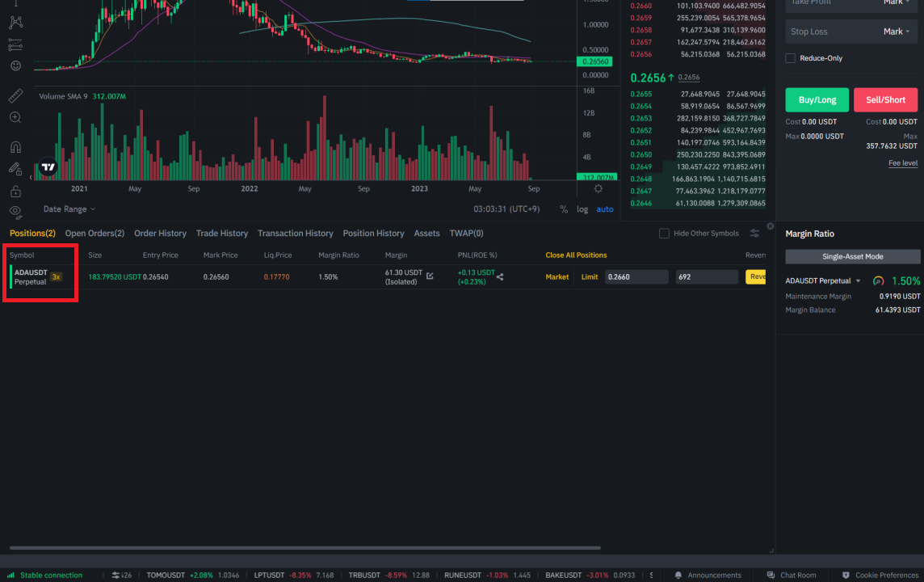Toggle auto scale on chart
Viewport: 924px width, 582px height.
[x=605, y=209]
